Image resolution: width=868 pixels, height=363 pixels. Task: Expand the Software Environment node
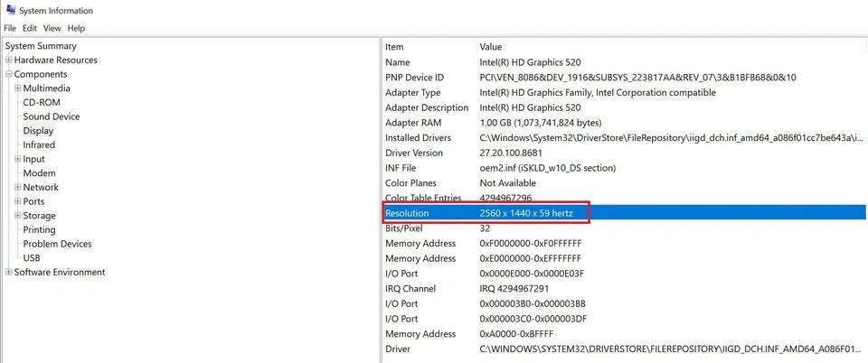tap(9, 272)
